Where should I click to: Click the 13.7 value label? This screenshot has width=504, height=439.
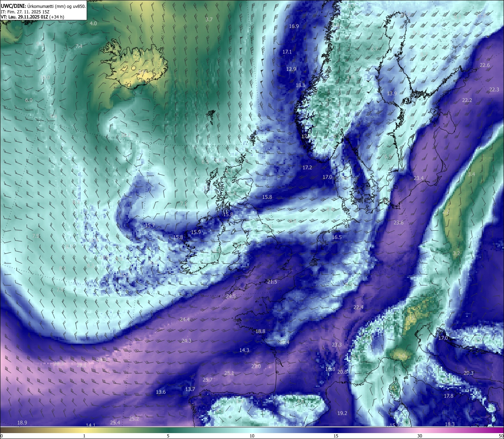coord(190,389)
